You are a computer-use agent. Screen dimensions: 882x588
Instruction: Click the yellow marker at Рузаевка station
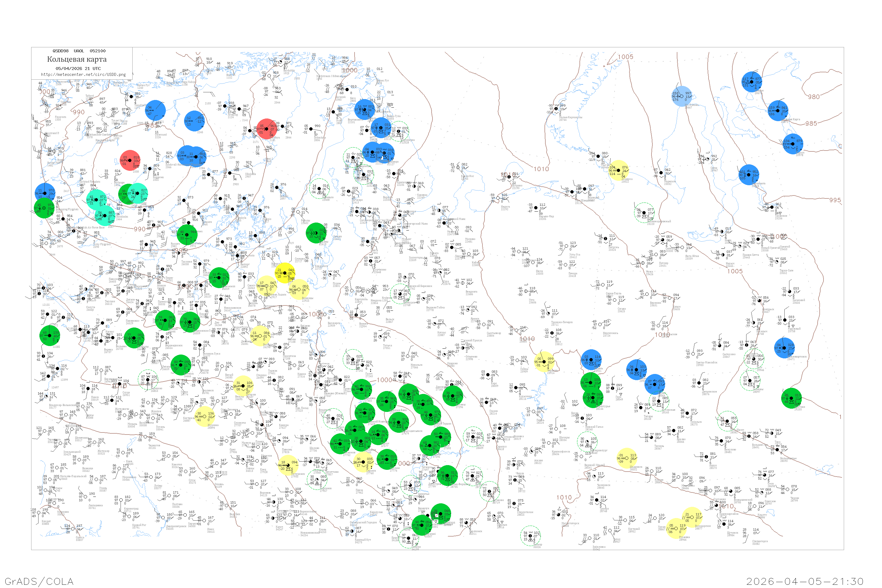[x=676, y=528]
